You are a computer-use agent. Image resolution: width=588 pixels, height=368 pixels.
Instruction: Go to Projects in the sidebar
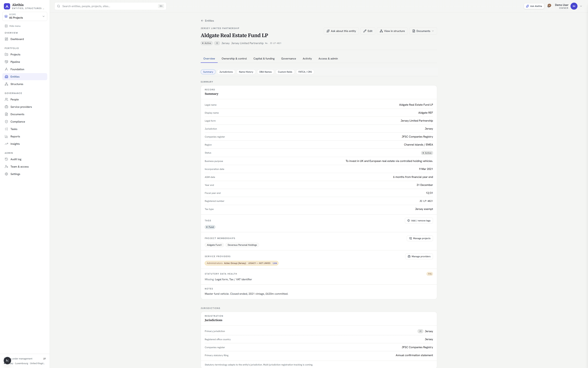(24, 55)
